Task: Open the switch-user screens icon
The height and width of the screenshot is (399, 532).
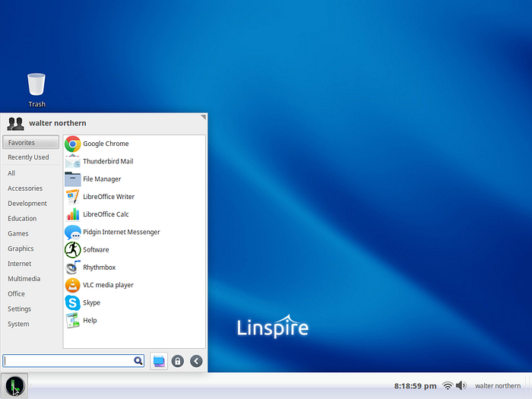Action: [159, 361]
